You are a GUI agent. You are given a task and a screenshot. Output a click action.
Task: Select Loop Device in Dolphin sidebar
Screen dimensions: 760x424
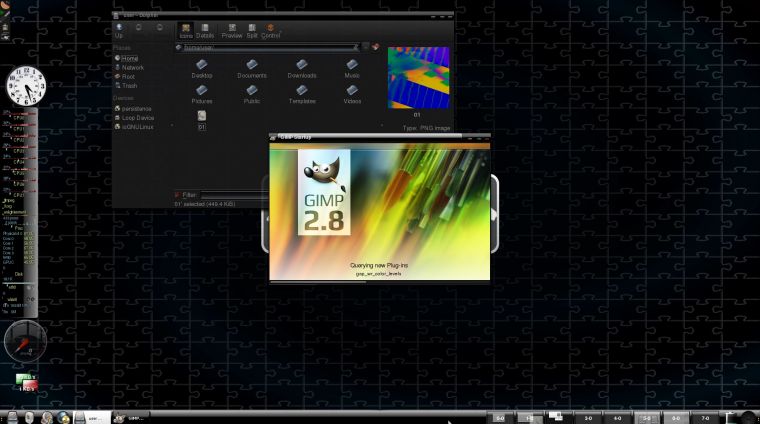point(134,118)
